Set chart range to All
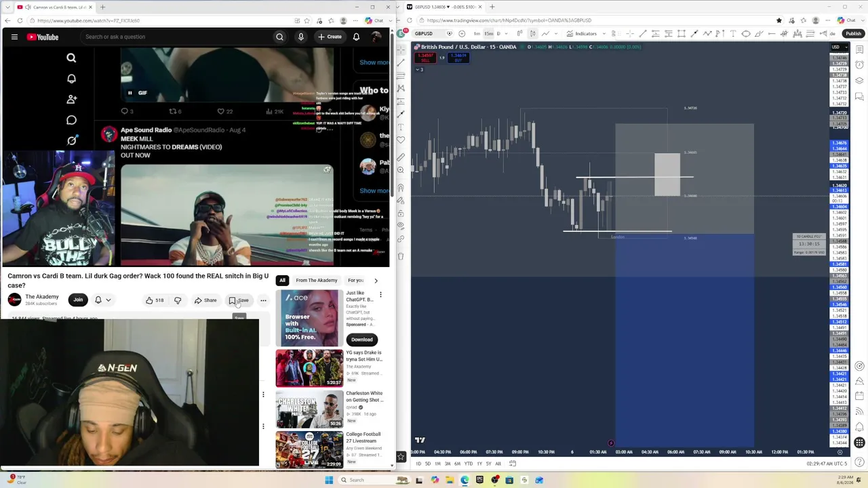868x488 pixels. (498, 464)
